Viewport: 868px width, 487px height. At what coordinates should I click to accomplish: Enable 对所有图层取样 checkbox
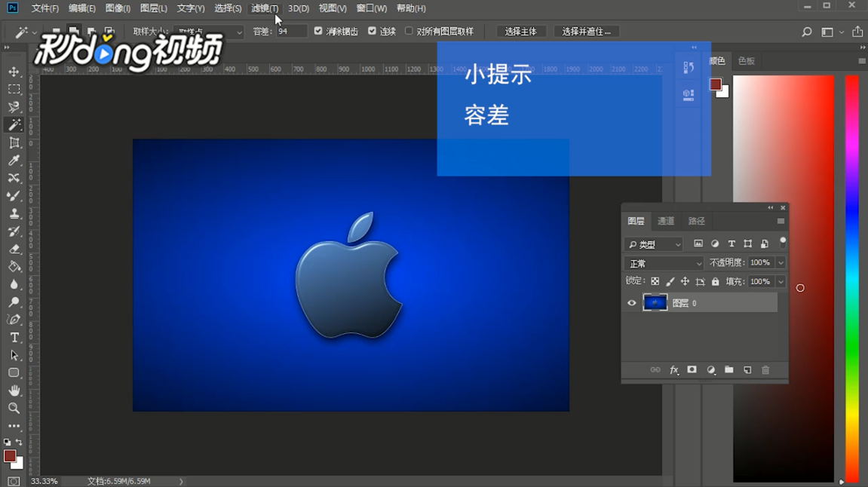(x=409, y=31)
